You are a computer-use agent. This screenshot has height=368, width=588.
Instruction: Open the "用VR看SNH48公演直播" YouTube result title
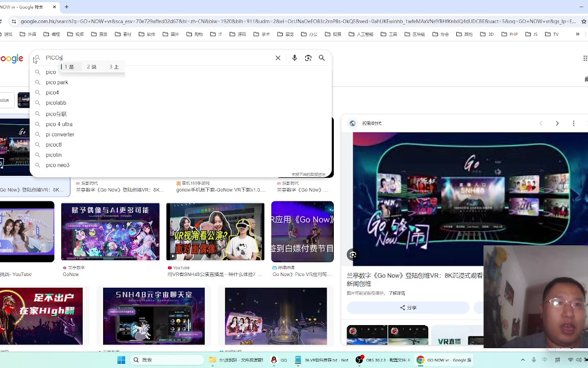point(214,274)
